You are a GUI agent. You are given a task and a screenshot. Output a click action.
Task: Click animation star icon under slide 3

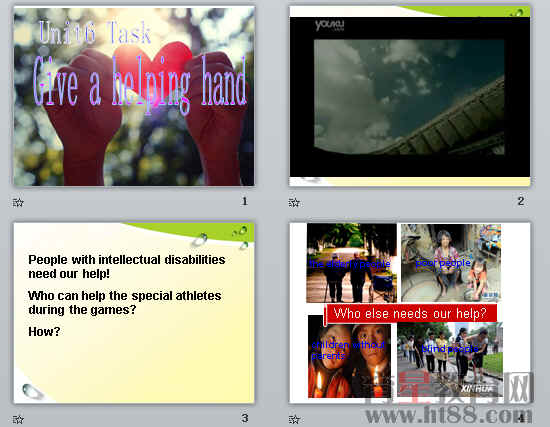tap(18, 419)
